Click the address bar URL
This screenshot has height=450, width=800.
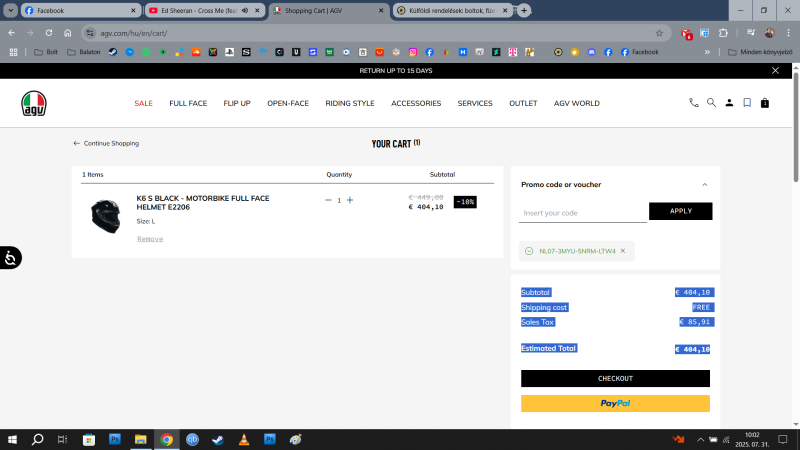[x=134, y=33]
